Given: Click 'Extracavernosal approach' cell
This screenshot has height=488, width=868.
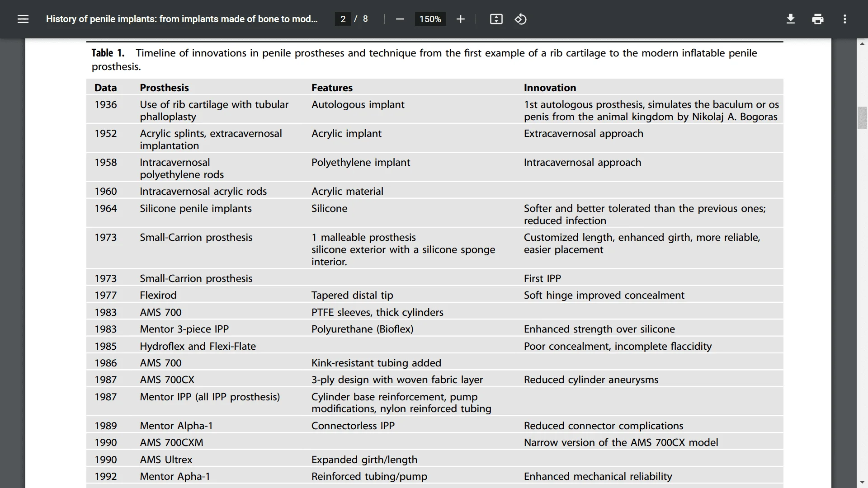Looking at the screenshot, I should pos(583,133).
